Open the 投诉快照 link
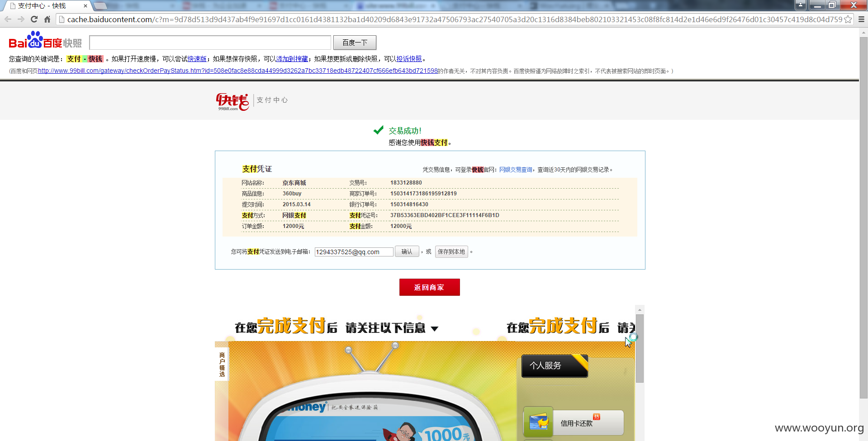Screen dimensions: 868x441 click(x=409, y=59)
